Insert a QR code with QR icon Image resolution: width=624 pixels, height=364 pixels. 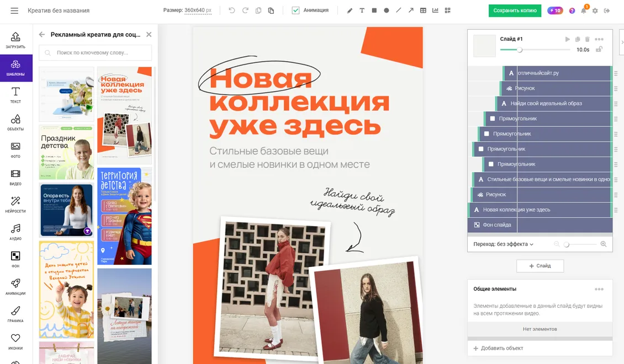[448, 10]
